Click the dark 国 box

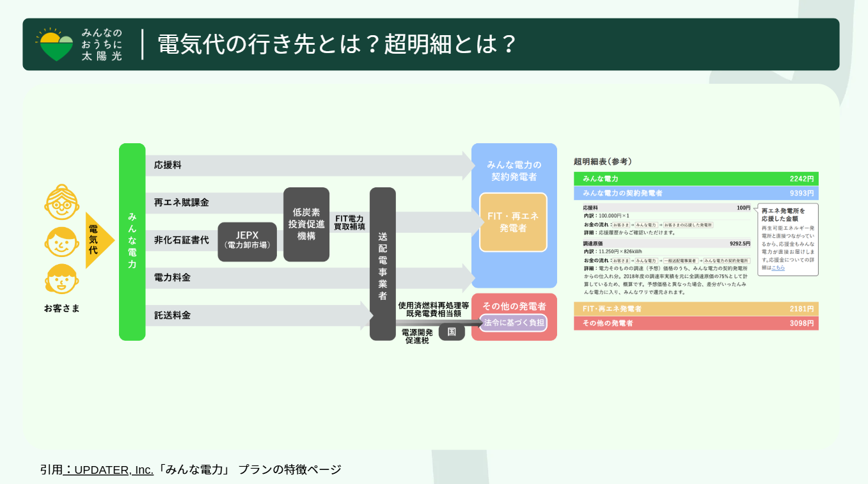452,331
